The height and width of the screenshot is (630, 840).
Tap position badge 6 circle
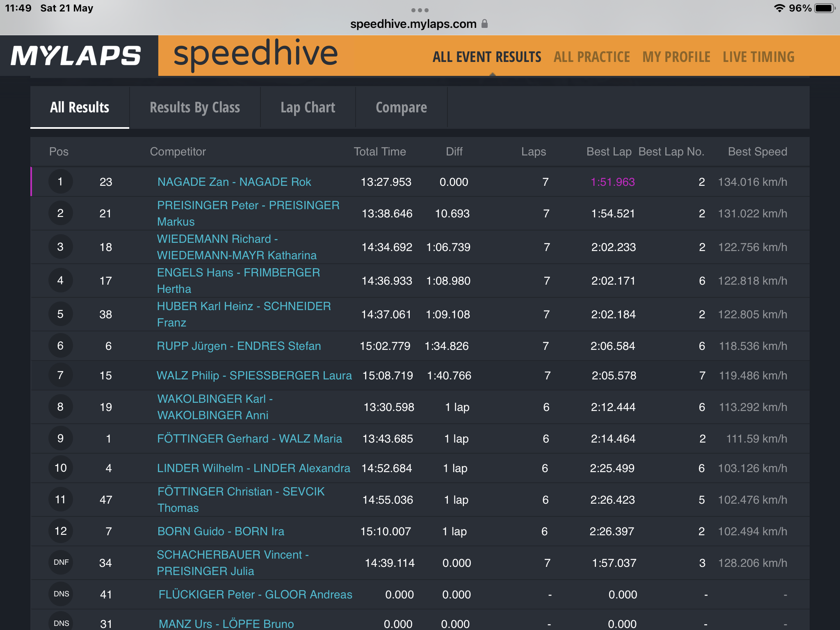point(60,346)
